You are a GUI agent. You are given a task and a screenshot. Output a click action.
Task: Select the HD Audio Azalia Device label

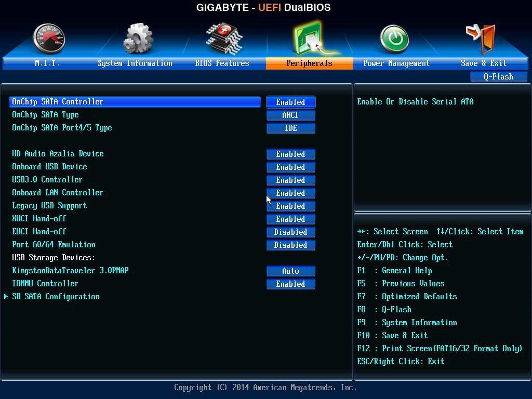pos(58,154)
